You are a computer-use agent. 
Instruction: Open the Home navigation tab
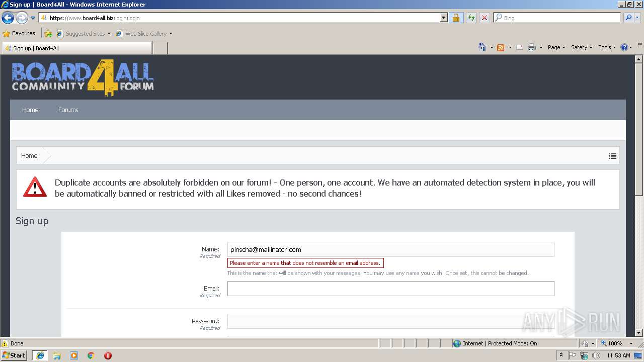tap(30, 110)
